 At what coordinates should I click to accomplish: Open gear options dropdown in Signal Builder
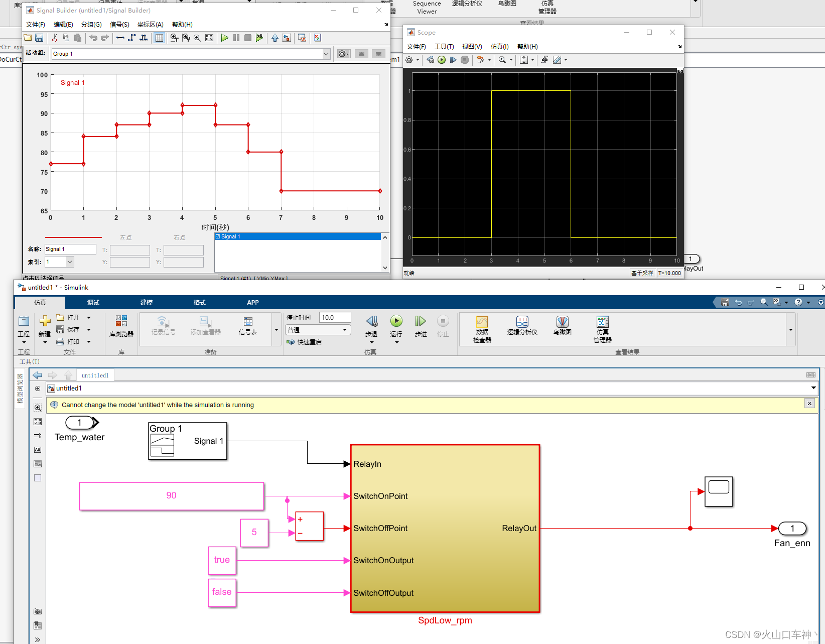tap(344, 54)
